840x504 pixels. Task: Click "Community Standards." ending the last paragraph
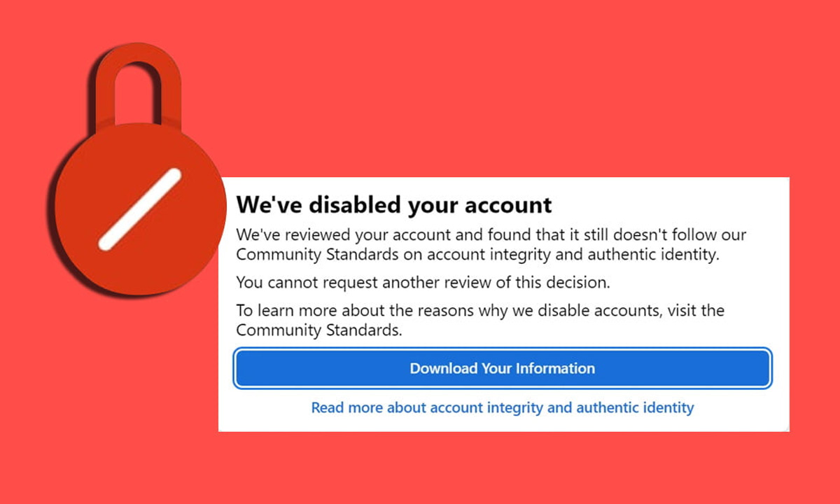(x=319, y=330)
